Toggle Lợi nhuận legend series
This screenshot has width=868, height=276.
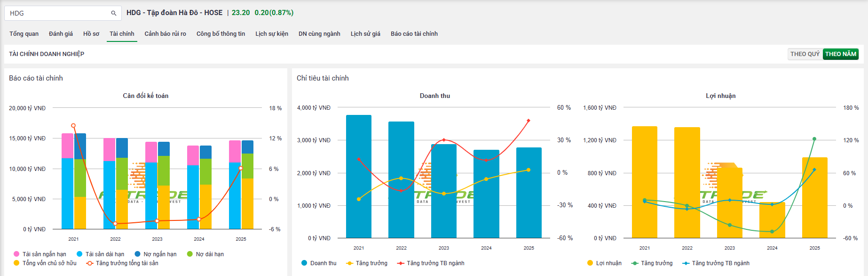pyautogui.click(x=604, y=263)
